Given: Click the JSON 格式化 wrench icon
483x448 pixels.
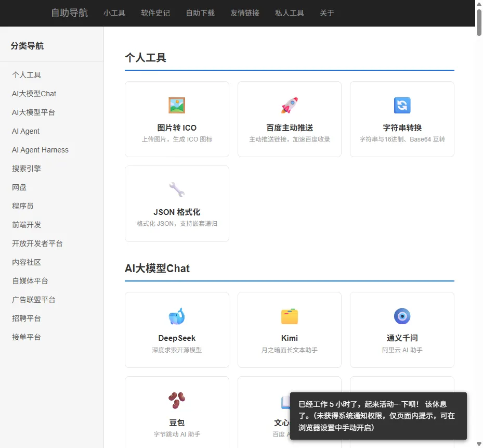Looking at the screenshot, I should [177, 189].
